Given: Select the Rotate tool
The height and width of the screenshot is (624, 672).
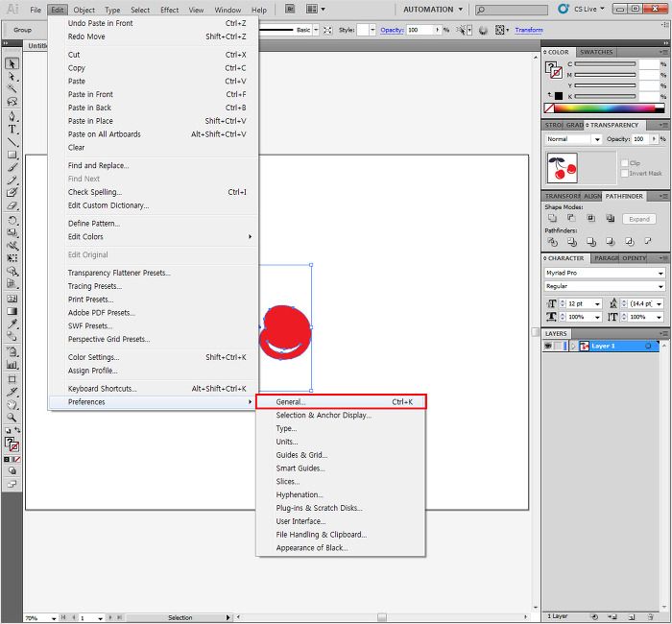Looking at the screenshot, I should coord(12,220).
